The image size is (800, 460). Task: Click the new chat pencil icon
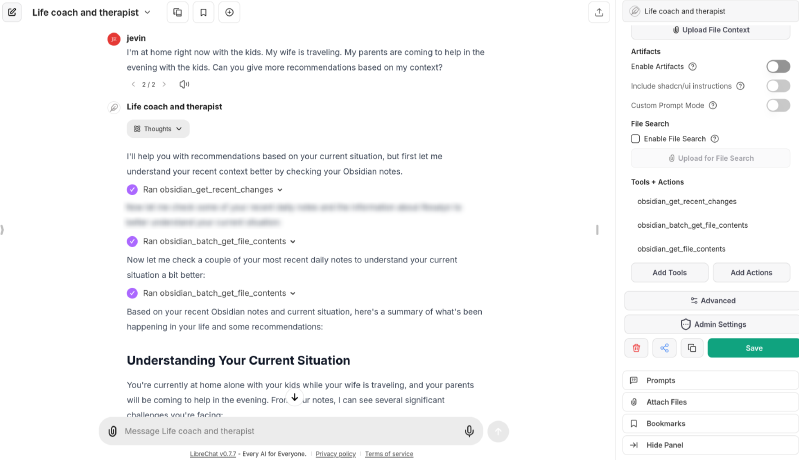(x=12, y=13)
